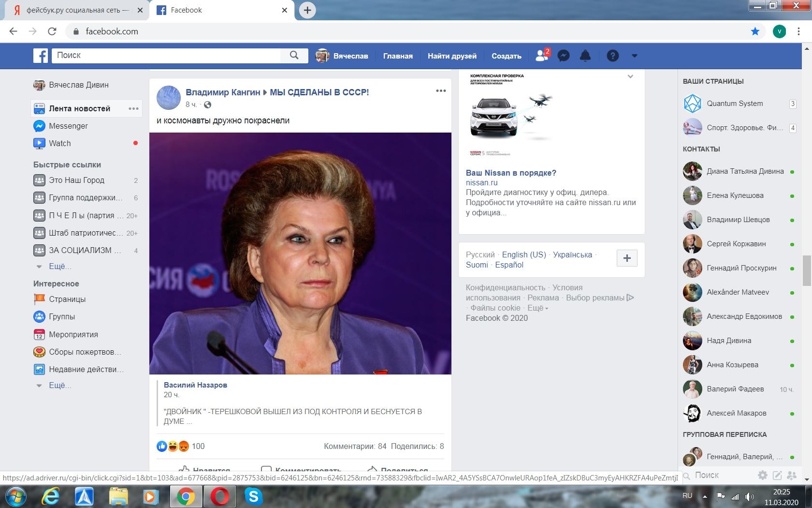The width and height of the screenshot is (812, 508).
Task: Collapse the Nissan ad chevron
Action: tap(630, 76)
